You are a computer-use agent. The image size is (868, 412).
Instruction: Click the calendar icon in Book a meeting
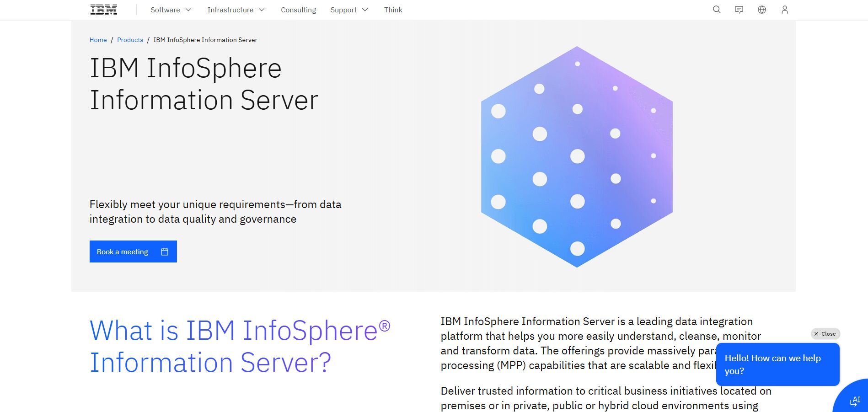click(x=165, y=251)
